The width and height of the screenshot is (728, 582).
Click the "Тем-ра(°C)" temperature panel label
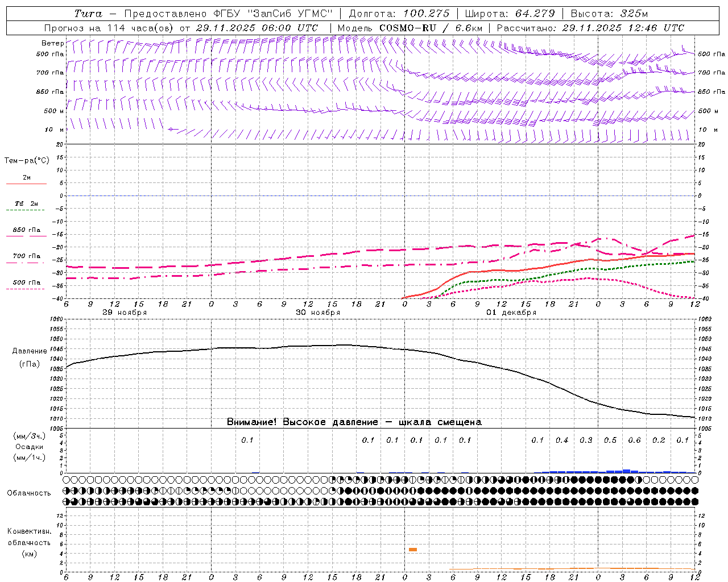[x=27, y=161]
